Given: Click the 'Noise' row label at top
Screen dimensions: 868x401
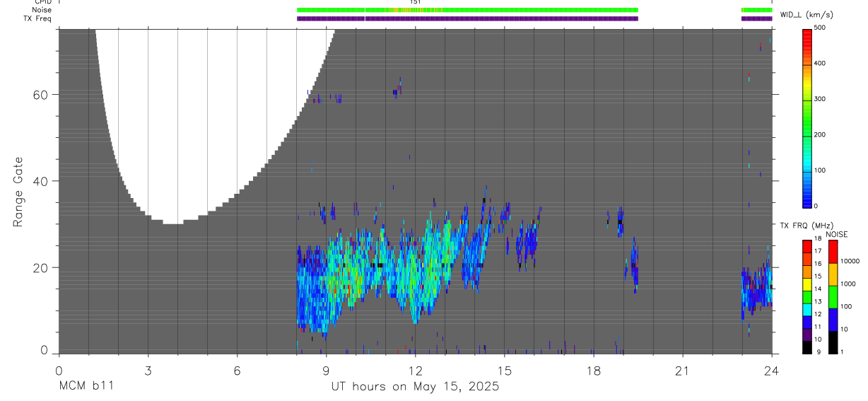Looking at the screenshot, I should 42,10.
